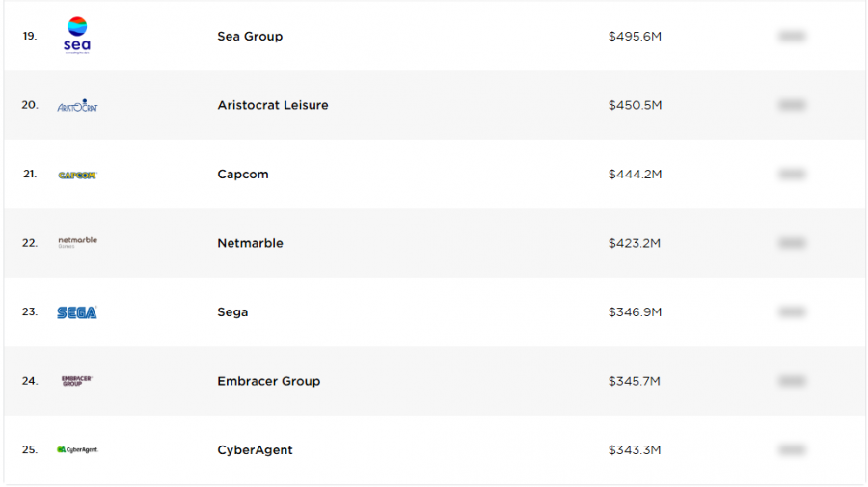
Task: Click the blue SEGA logo
Action: [x=77, y=312]
